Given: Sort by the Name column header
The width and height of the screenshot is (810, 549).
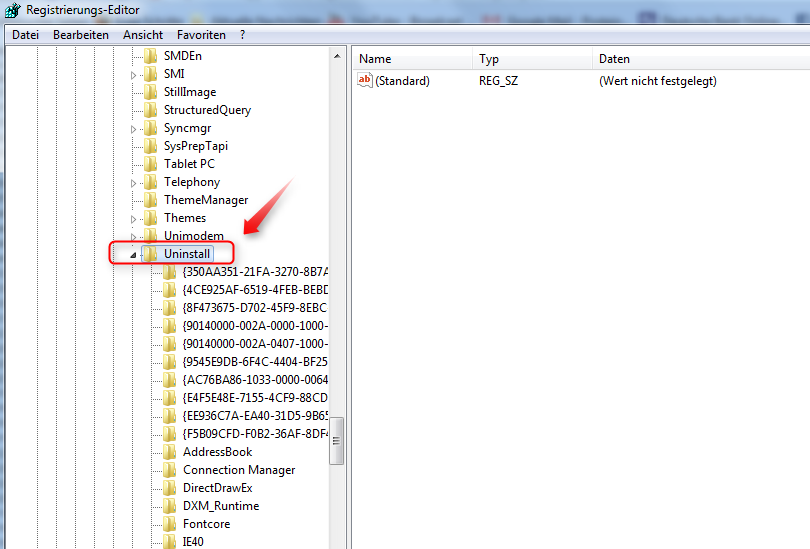Looking at the screenshot, I should [x=413, y=59].
